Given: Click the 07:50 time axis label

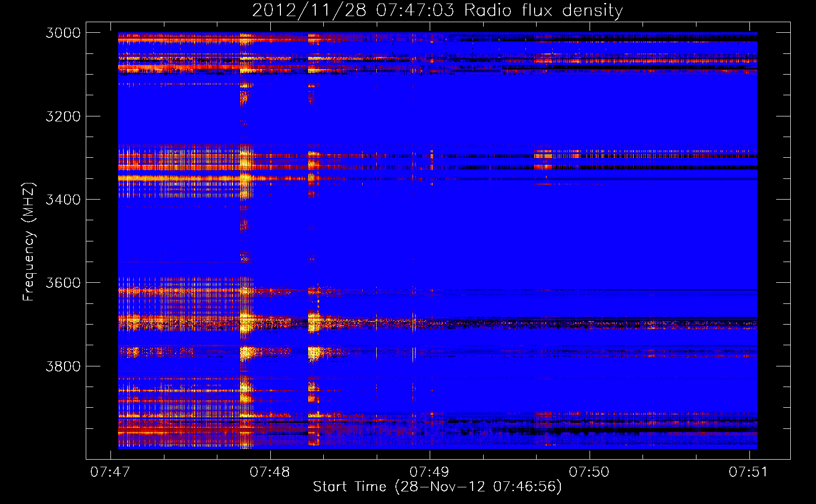Looking at the screenshot, I should tap(589, 472).
